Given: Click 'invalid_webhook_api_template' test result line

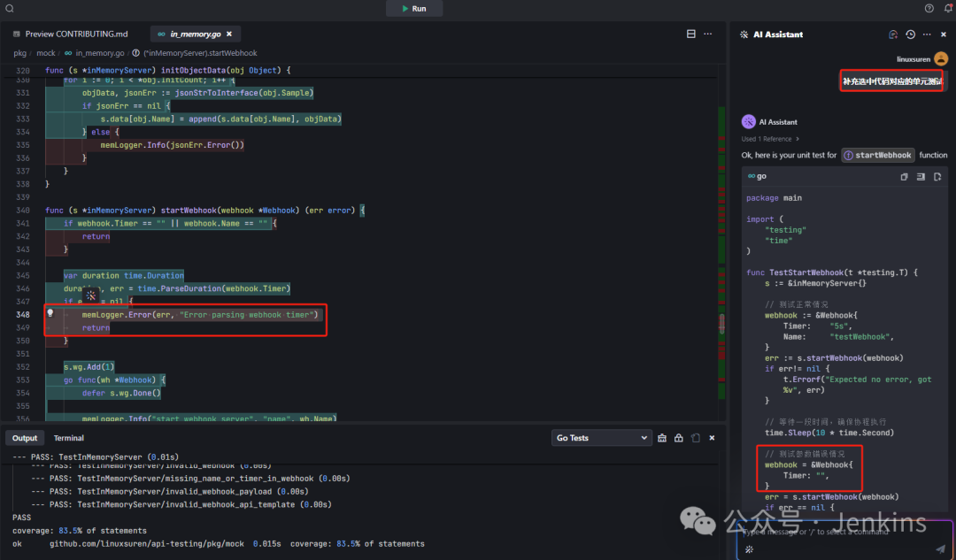Looking at the screenshot, I should 181,504.
